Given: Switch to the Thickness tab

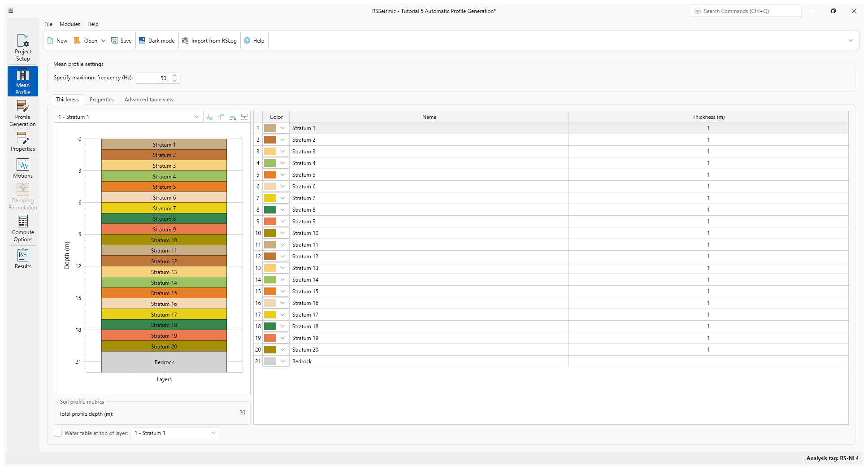Looking at the screenshot, I should coord(67,100).
